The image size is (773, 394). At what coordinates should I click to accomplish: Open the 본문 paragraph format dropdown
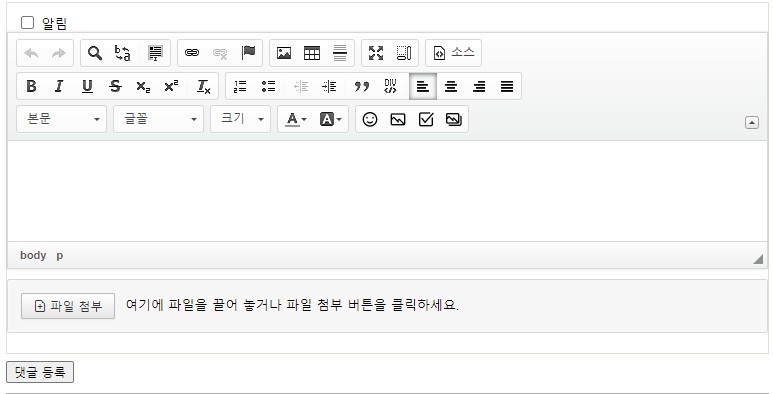(61, 119)
